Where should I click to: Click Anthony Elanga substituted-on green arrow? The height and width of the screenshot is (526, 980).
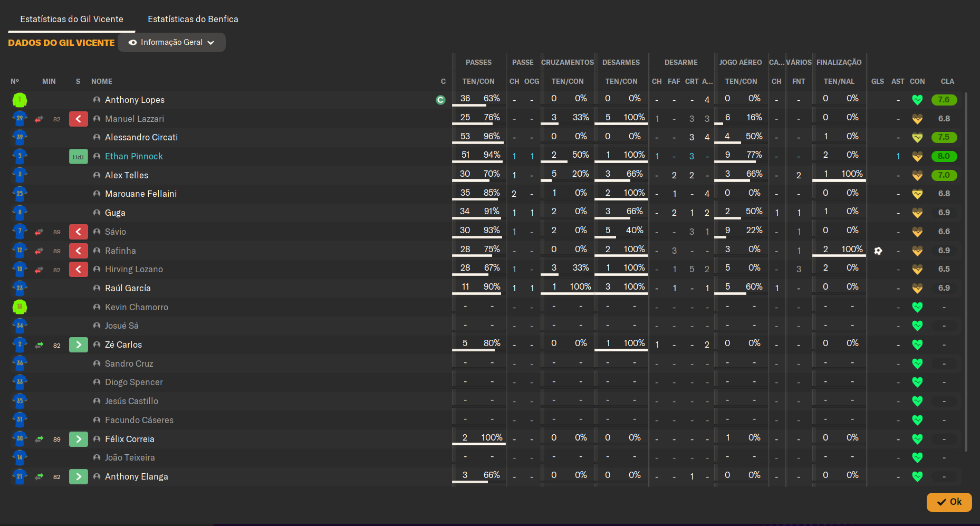79,477
